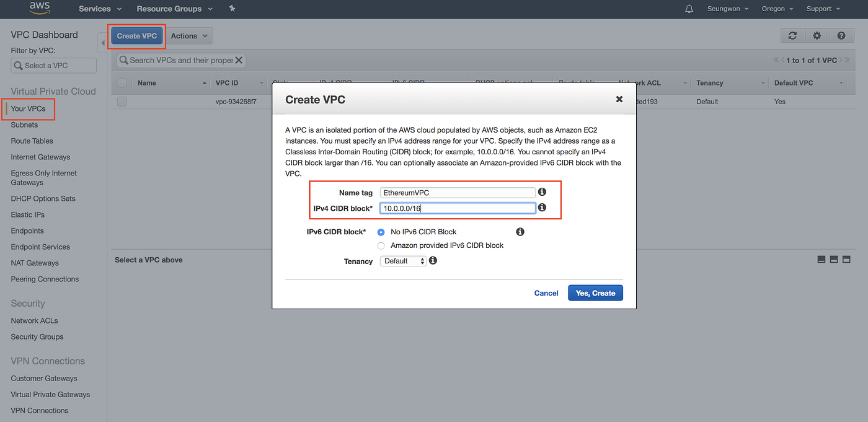This screenshot has height=422, width=868.
Task: Open table settings gear icon
Action: click(x=817, y=36)
